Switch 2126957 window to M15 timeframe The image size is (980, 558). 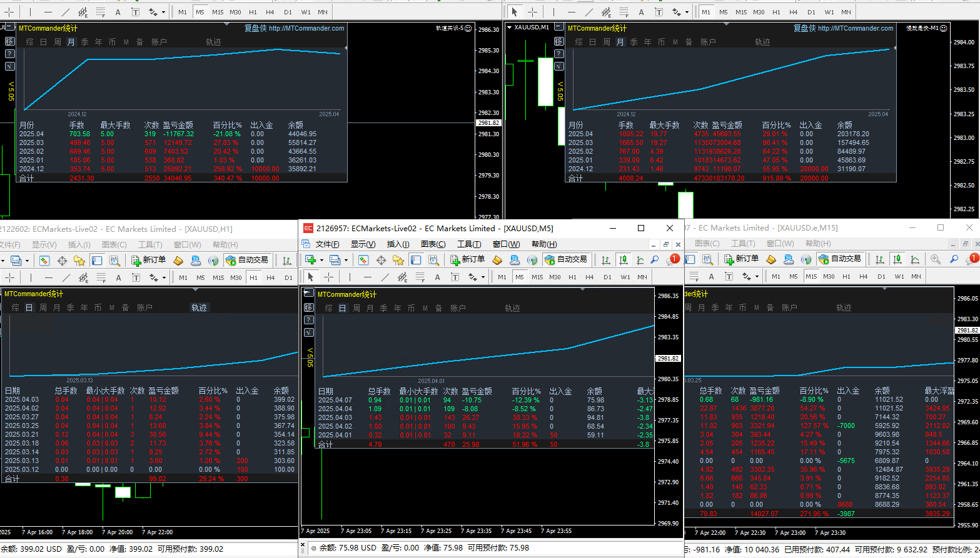click(537, 277)
